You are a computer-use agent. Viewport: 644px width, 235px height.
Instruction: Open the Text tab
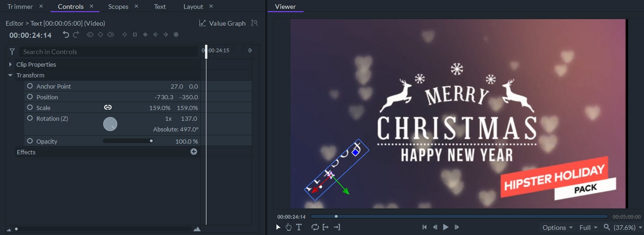tap(160, 7)
